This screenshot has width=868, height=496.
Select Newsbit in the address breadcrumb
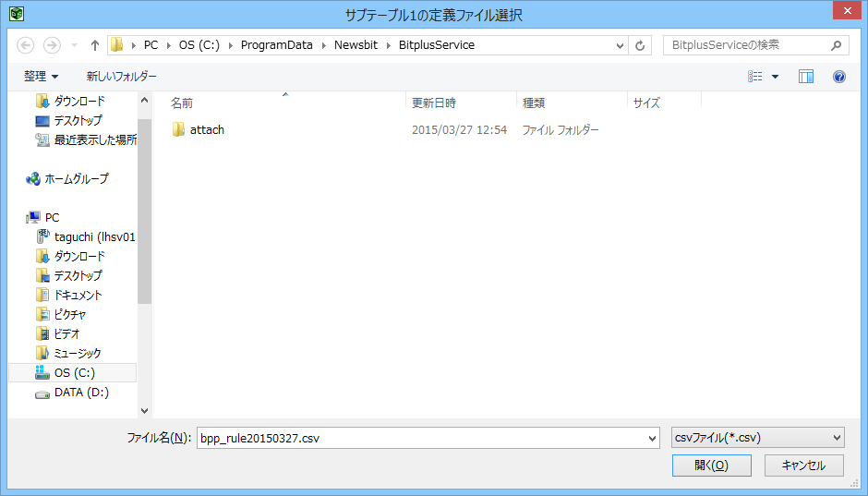tap(356, 45)
